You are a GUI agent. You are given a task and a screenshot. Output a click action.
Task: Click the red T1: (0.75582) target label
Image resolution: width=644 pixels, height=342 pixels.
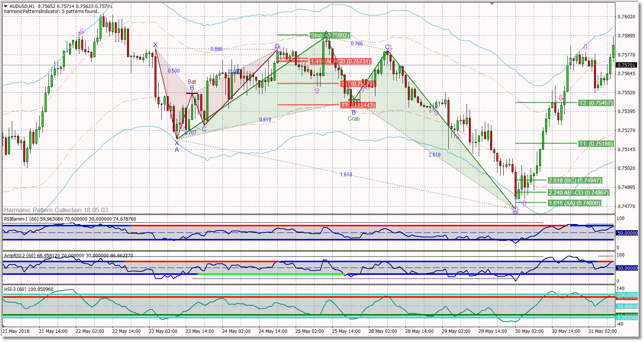pos(358,84)
